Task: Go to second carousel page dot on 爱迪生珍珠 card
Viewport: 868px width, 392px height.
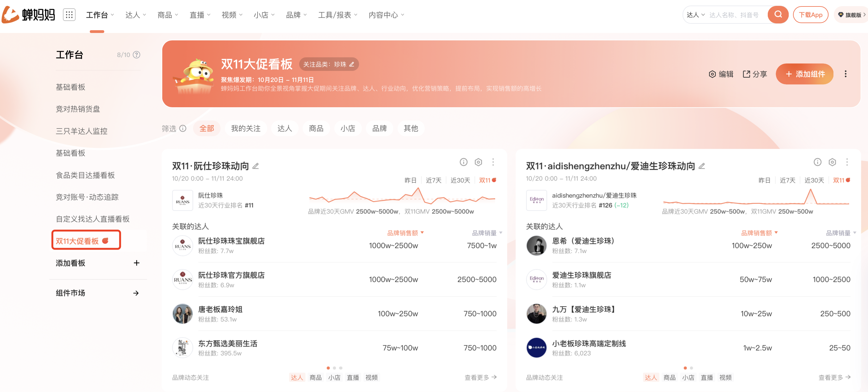Action: (x=692, y=368)
